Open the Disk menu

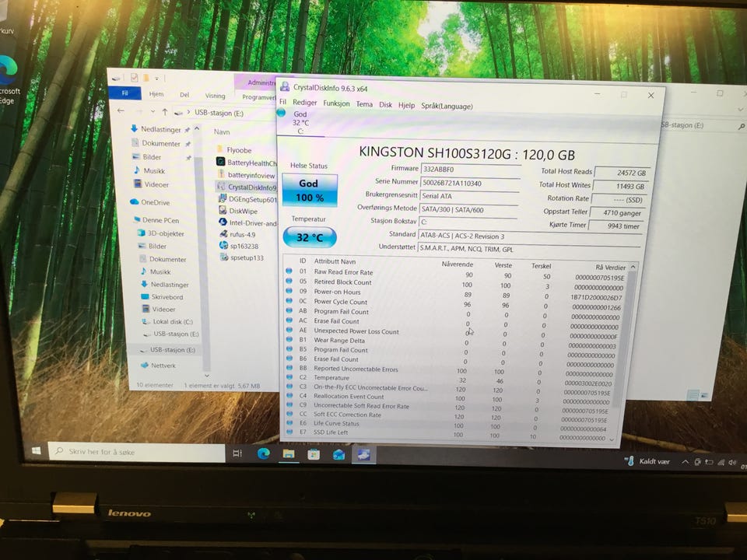(385, 104)
